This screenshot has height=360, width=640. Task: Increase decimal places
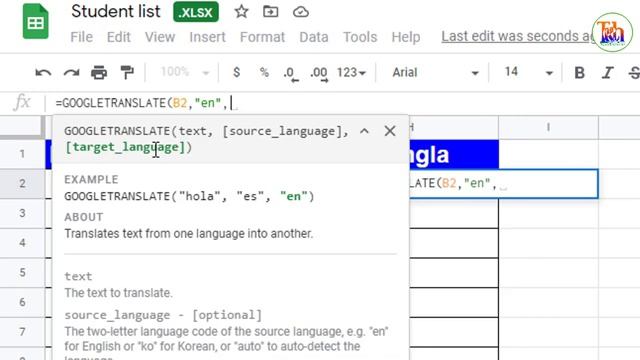[x=319, y=74]
